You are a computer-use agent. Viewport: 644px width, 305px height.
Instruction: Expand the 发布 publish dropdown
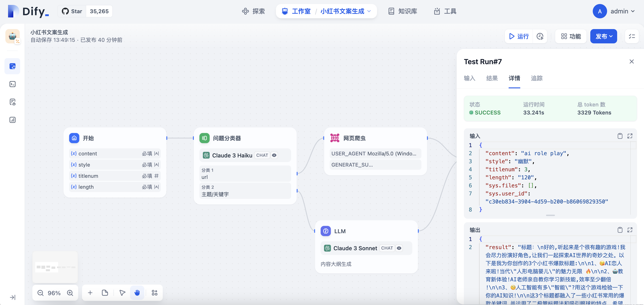pyautogui.click(x=603, y=36)
